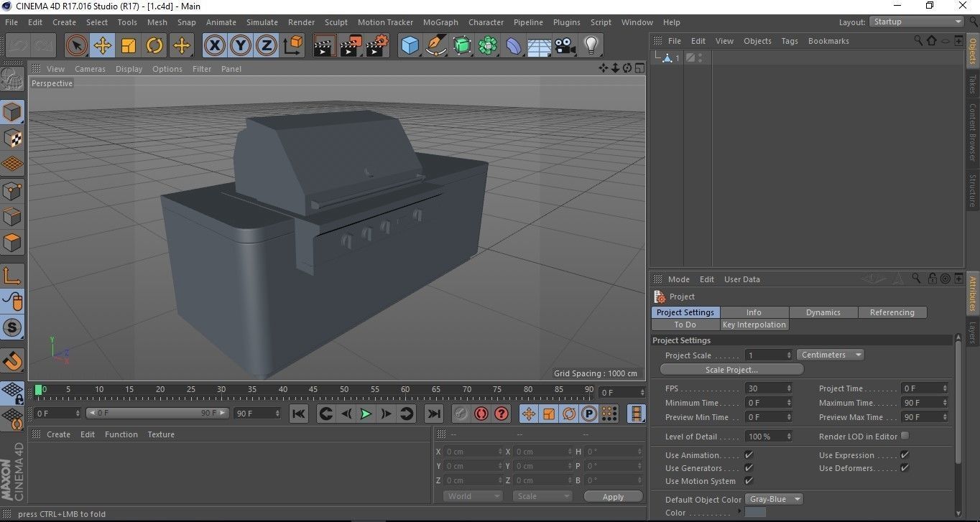Open Edit Render Settings icon
This screenshot has height=522, width=980.
pyautogui.click(x=376, y=46)
